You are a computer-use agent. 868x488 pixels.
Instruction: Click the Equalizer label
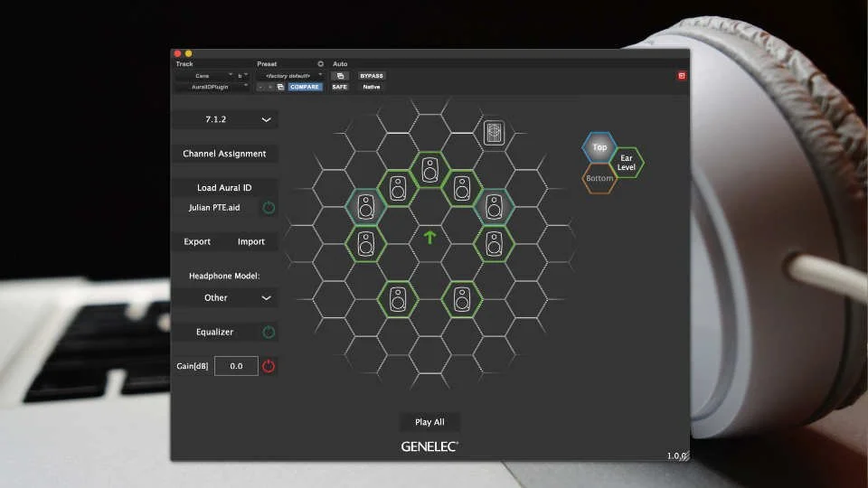click(215, 332)
